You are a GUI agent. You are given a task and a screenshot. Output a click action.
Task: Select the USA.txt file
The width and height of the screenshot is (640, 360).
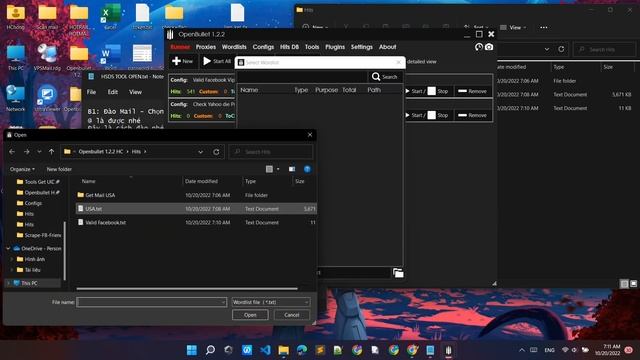click(x=196, y=209)
